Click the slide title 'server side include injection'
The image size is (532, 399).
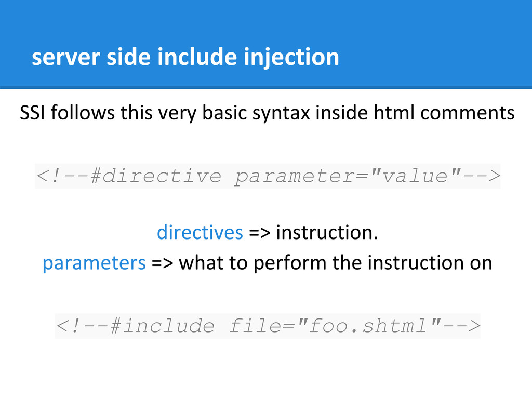tap(185, 57)
